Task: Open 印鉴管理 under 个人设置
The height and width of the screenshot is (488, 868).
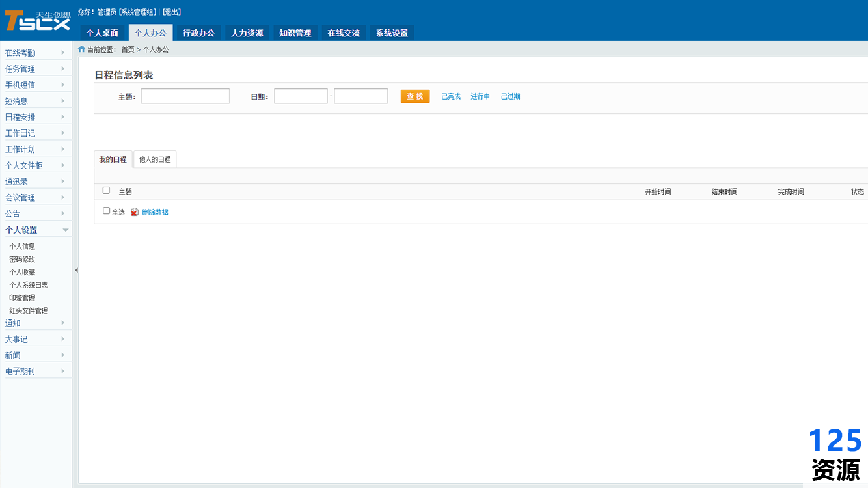Action: click(22, 298)
